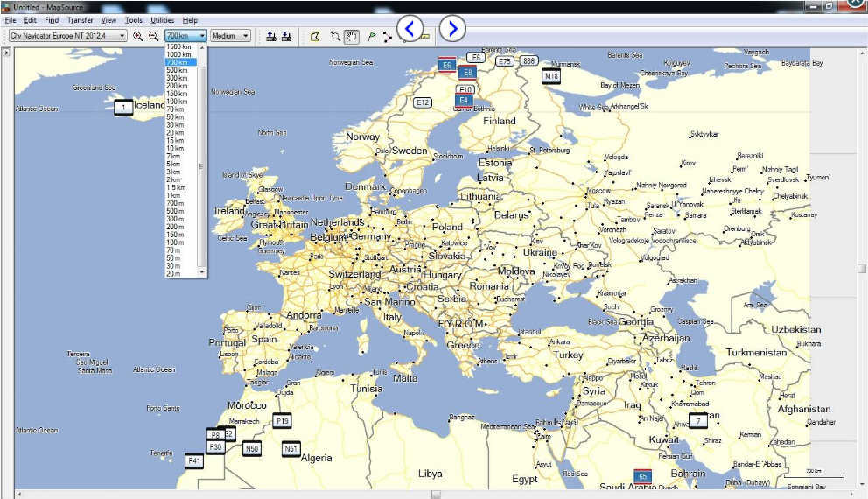Image resolution: width=868 pixels, height=499 pixels.
Task: Choose 100 km from scale list
Action: pos(181,102)
